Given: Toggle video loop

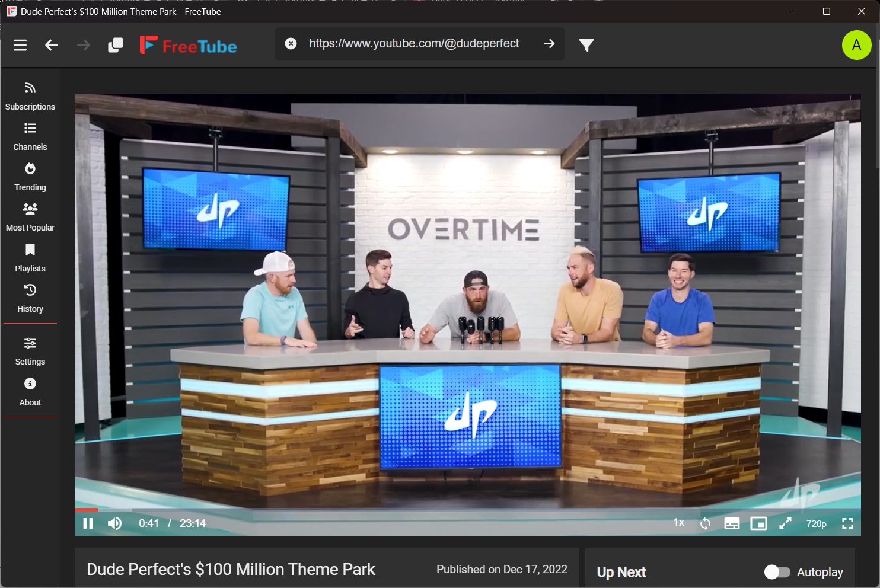Looking at the screenshot, I should coord(705,523).
